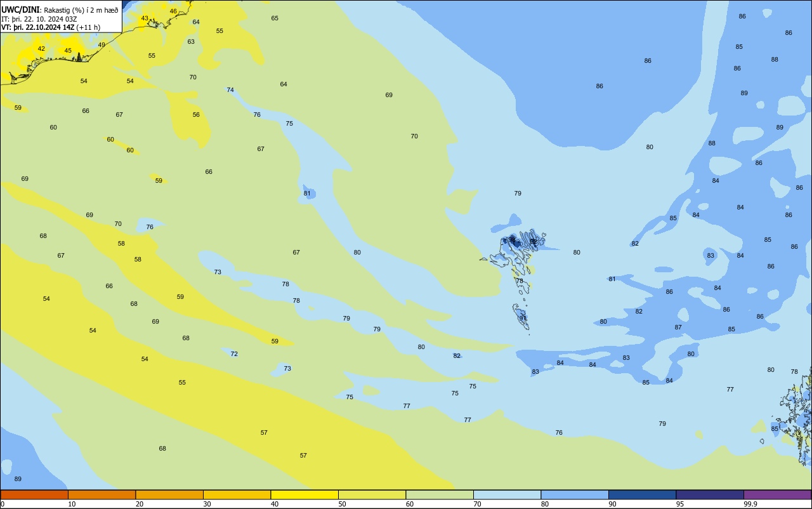Select the humidity value 45 in the yellow area

68,51
